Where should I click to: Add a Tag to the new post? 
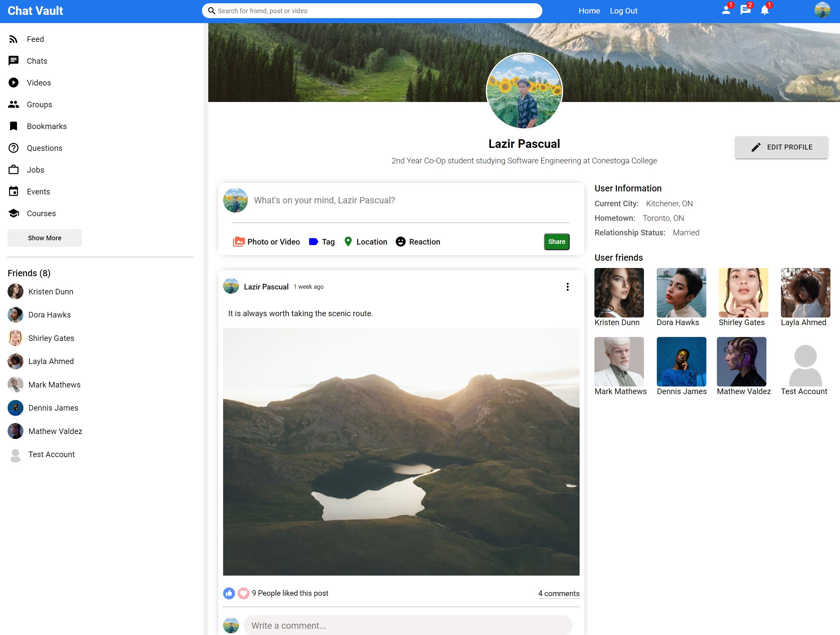click(x=322, y=242)
